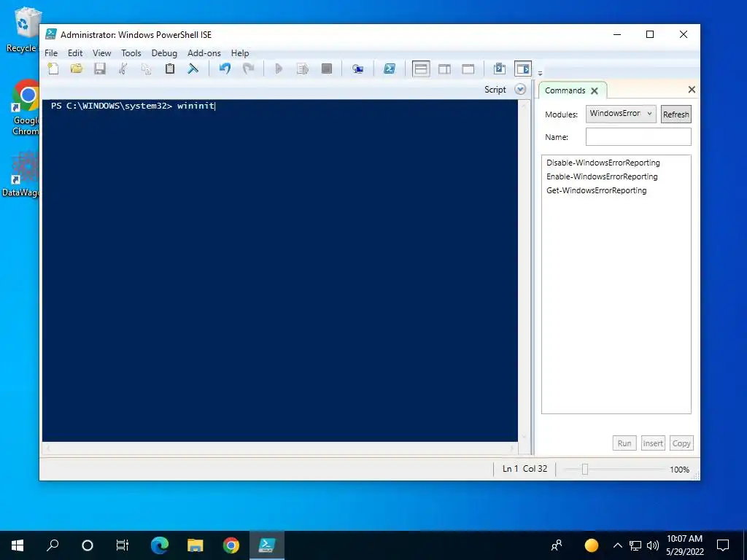Image resolution: width=747 pixels, height=560 pixels.
Task: Launch Google Chrome from taskbar
Action: 231,545
